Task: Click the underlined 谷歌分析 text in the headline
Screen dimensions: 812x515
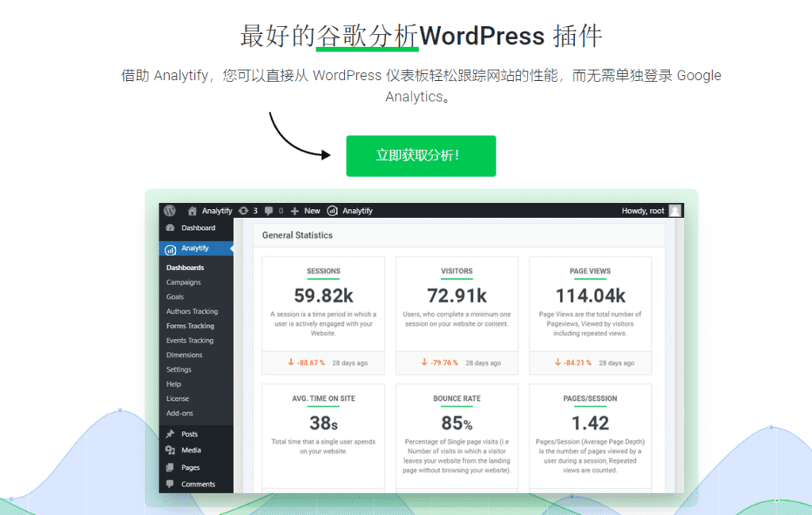Action: 367,36
